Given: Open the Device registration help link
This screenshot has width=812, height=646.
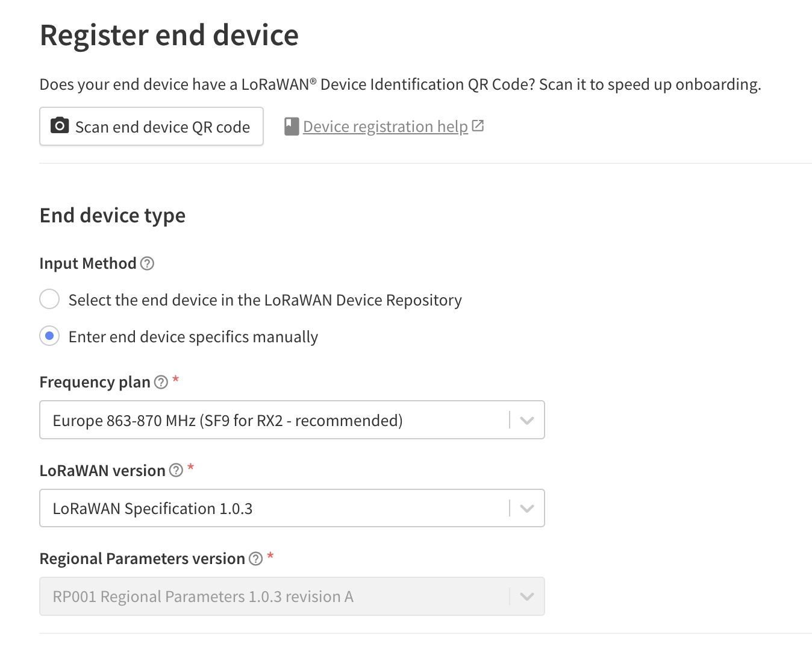Looking at the screenshot, I should click(386, 127).
